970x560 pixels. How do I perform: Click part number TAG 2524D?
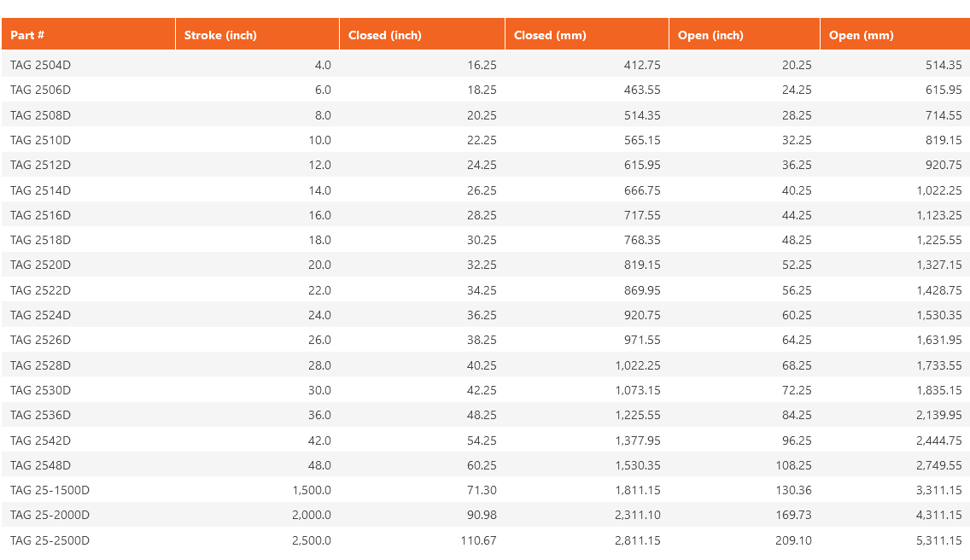[40, 315]
